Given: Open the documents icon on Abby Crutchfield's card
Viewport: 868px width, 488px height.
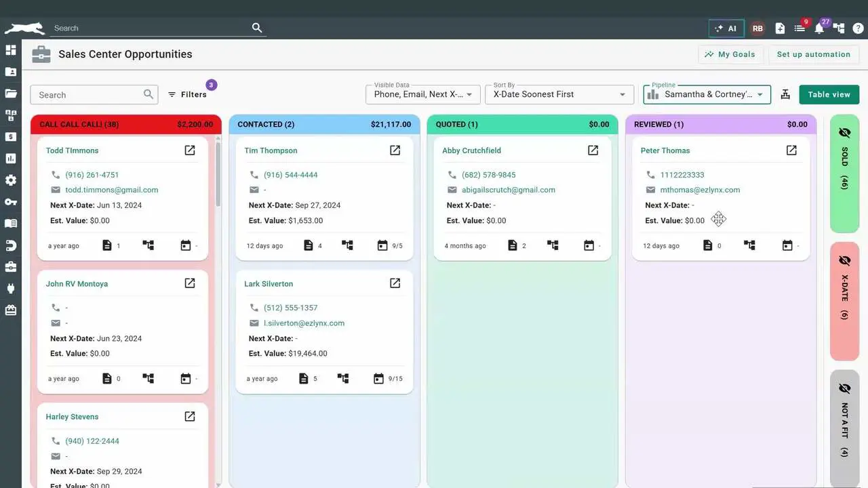Looking at the screenshot, I should coord(513,245).
